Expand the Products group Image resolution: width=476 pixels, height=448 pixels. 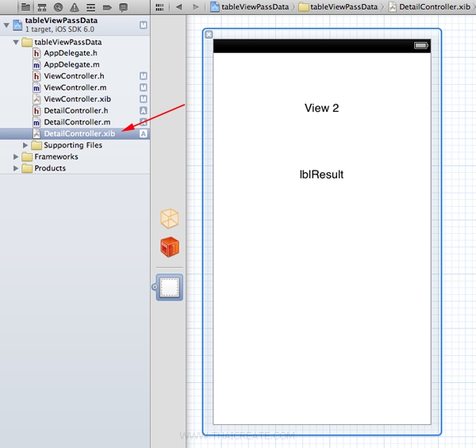[16, 168]
